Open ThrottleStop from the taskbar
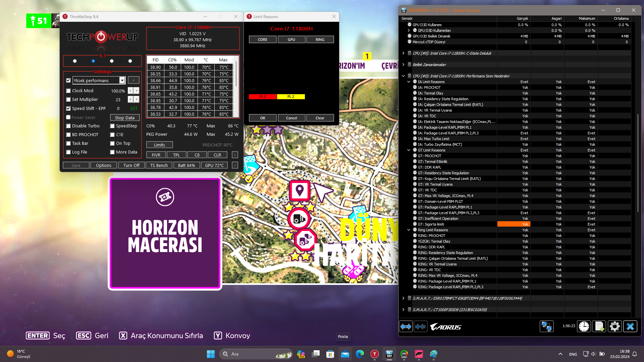The image size is (644, 362). click(375, 354)
